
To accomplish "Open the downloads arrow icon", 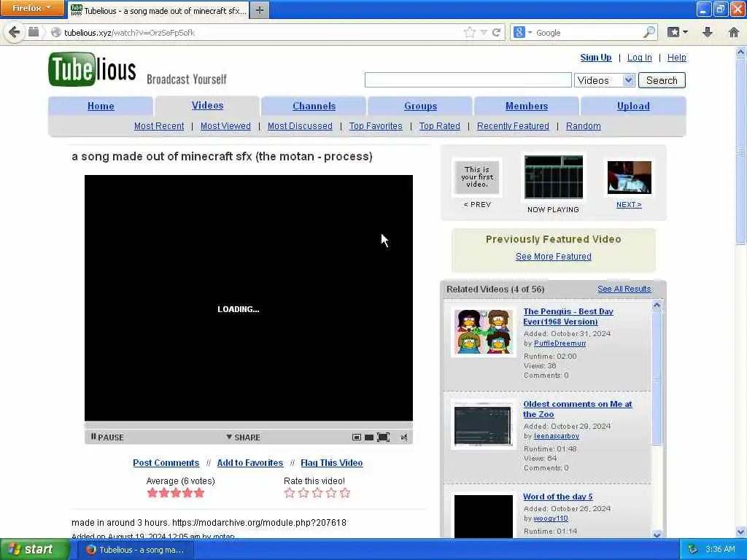I will click(x=708, y=32).
